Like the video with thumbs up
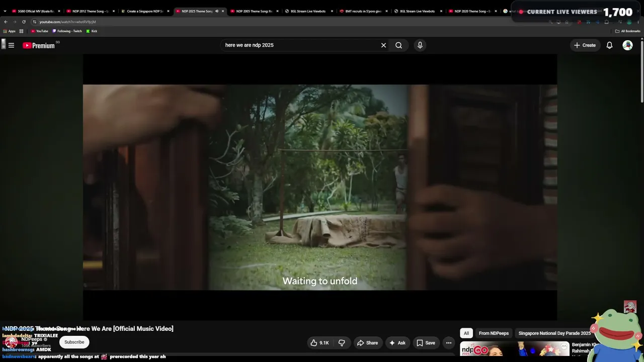The height and width of the screenshot is (362, 644). [x=319, y=343]
